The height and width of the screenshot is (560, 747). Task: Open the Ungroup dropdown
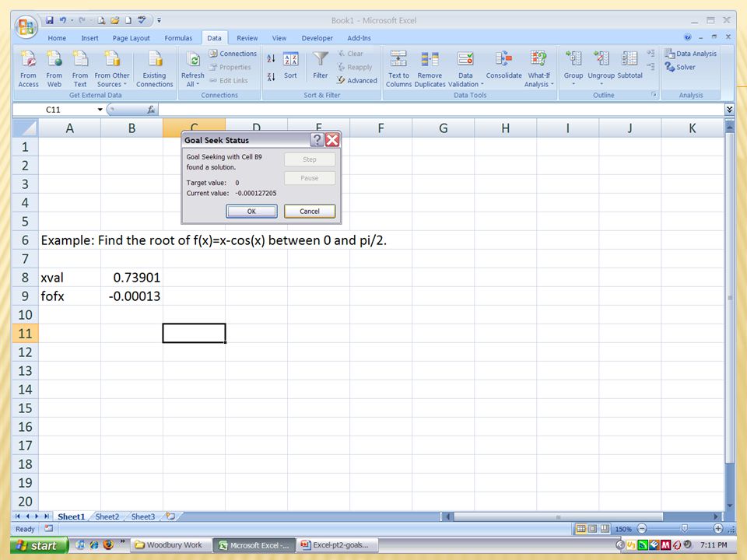point(601,79)
